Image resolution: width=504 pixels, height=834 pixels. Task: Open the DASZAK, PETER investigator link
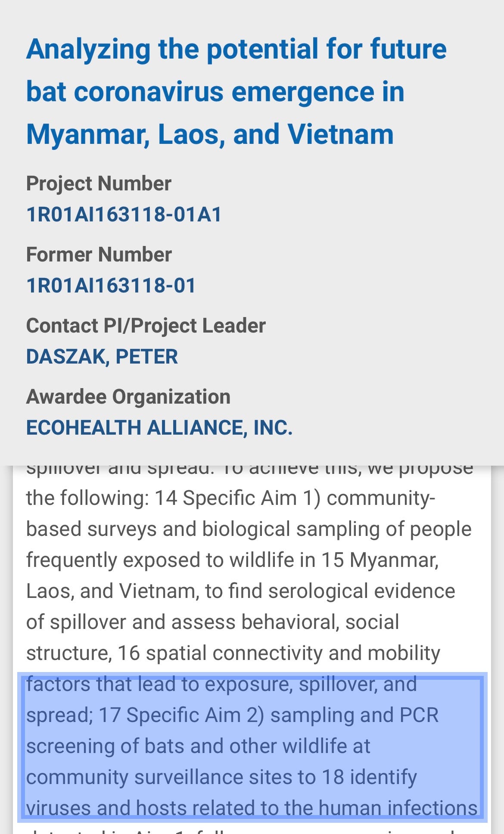[102, 357]
